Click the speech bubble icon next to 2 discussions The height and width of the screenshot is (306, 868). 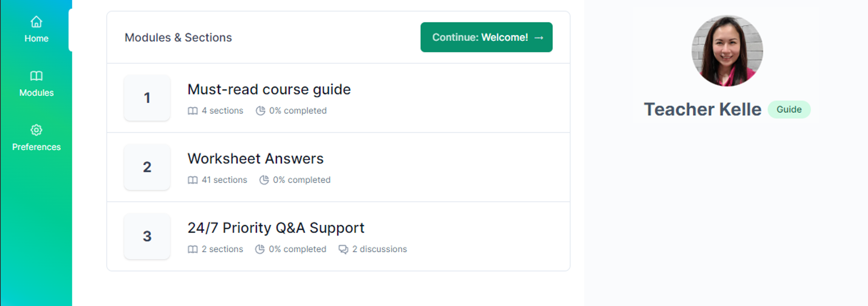coord(343,249)
